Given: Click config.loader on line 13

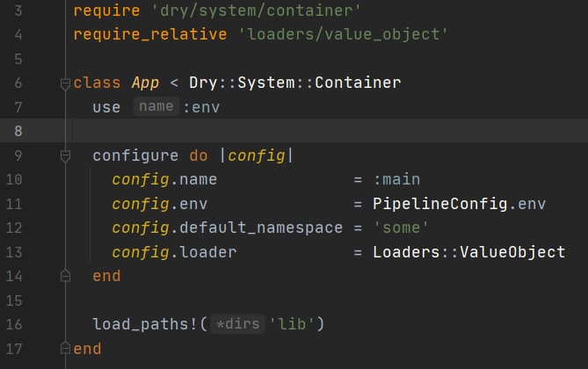Looking at the screenshot, I should click(174, 252).
